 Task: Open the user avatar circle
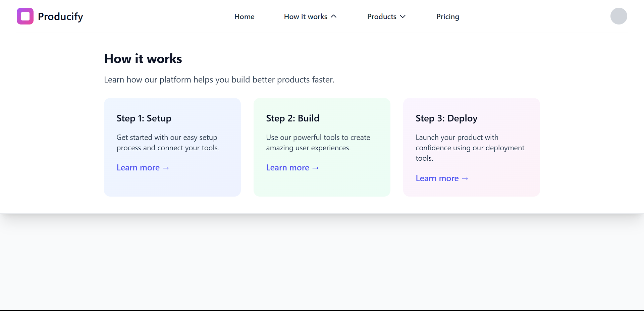click(x=619, y=16)
